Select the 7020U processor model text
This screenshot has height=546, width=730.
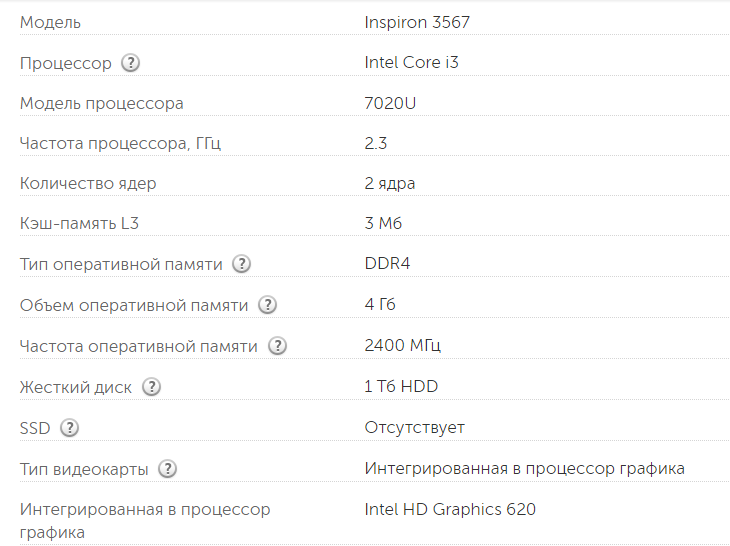coord(390,103)
